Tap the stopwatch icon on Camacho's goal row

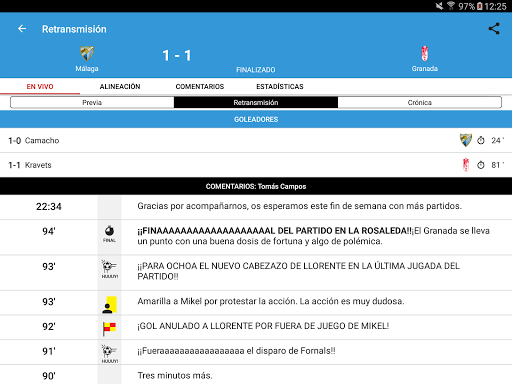pyautogui.click(x=480, y=140)
